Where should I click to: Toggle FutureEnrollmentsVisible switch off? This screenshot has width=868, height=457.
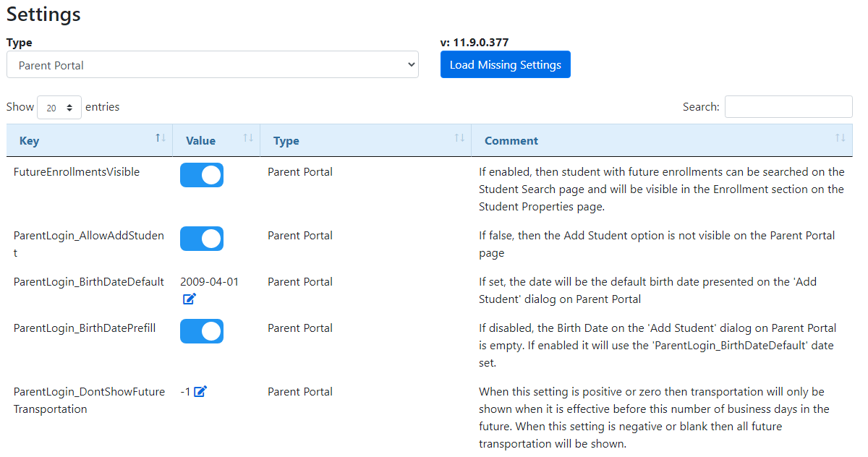pyautogui.click(x=202, y=175)
